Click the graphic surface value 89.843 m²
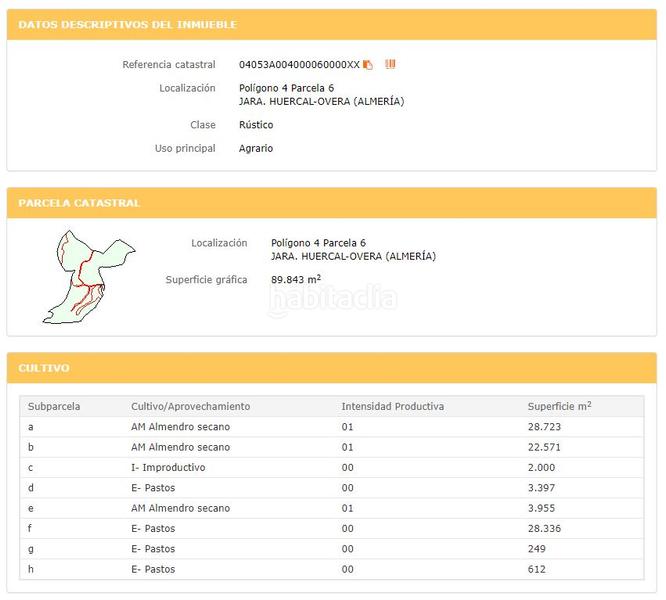Screen dimensions: 666x600 click(296, 280)
